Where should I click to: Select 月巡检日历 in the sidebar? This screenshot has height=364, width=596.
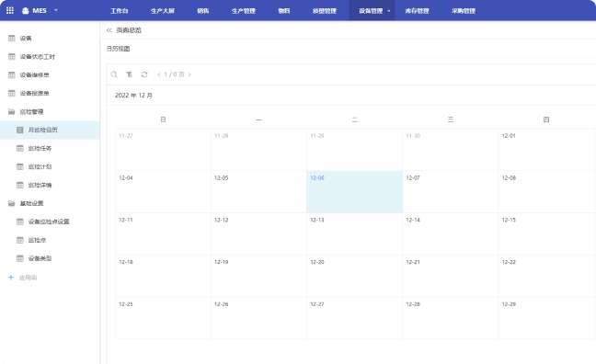click(x=50, y=130)
